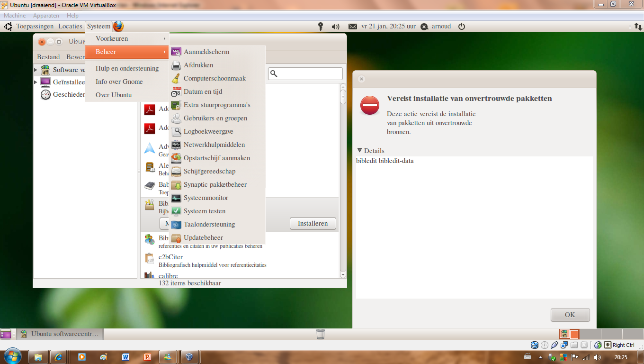
Task: Select Over Ubuntu menu entry
Action: [114, 95]
